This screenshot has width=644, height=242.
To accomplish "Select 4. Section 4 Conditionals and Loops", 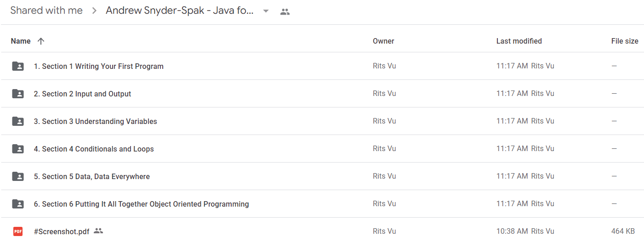I will [x=322, y=149].
